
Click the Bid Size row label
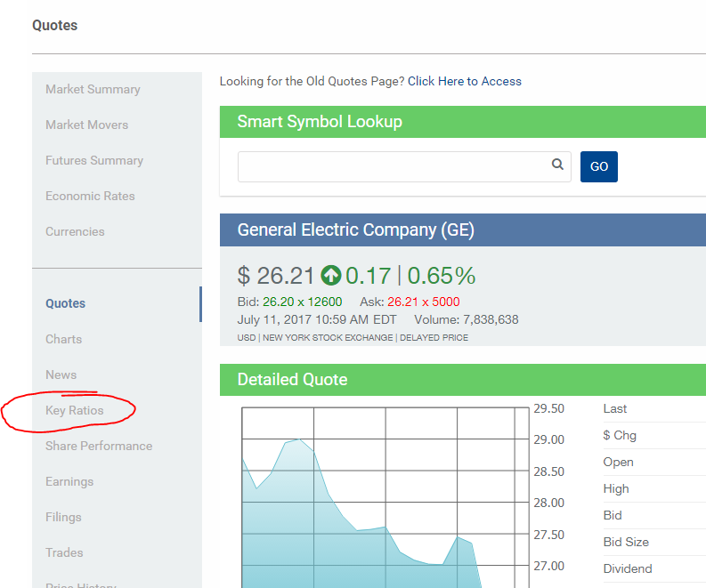pos(626,542)
